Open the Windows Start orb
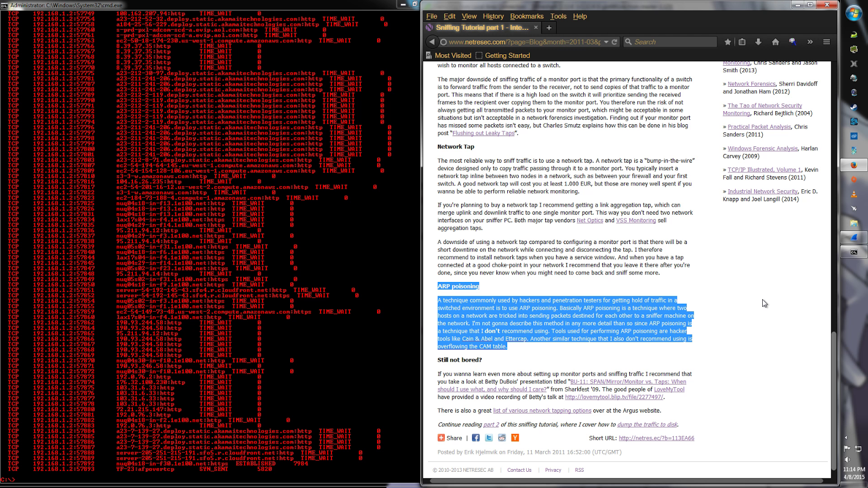This screenshot has height=488, width=868. click(x=854, y=13)
